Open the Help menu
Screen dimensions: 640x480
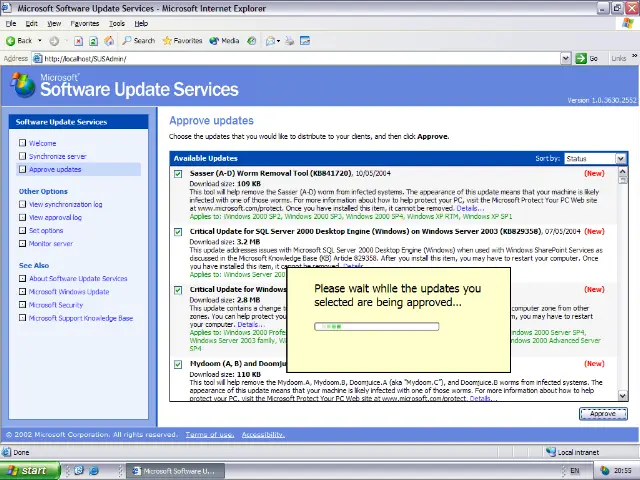coord(141,24)
